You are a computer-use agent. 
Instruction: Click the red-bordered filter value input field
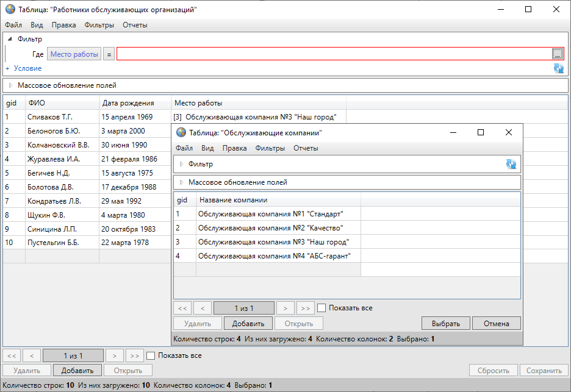coord(333,54)
